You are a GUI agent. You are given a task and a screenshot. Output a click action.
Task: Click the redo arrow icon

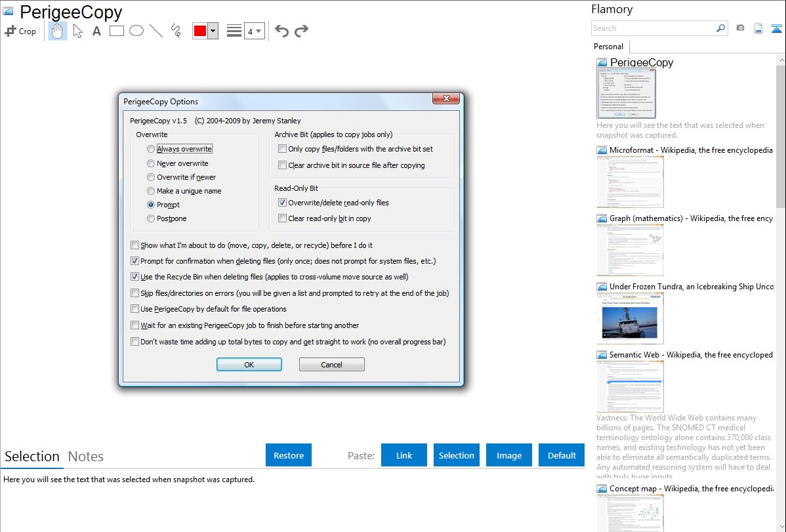pos(301,31)
